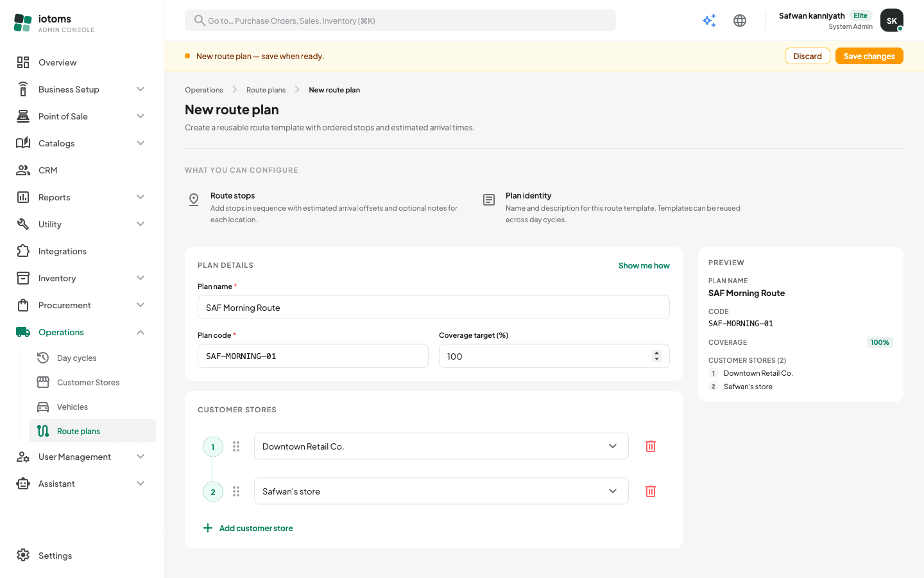924x578 pixels.
Task: Open the Downtown Retail Co. store dropdown
Action: pos(441,446)
